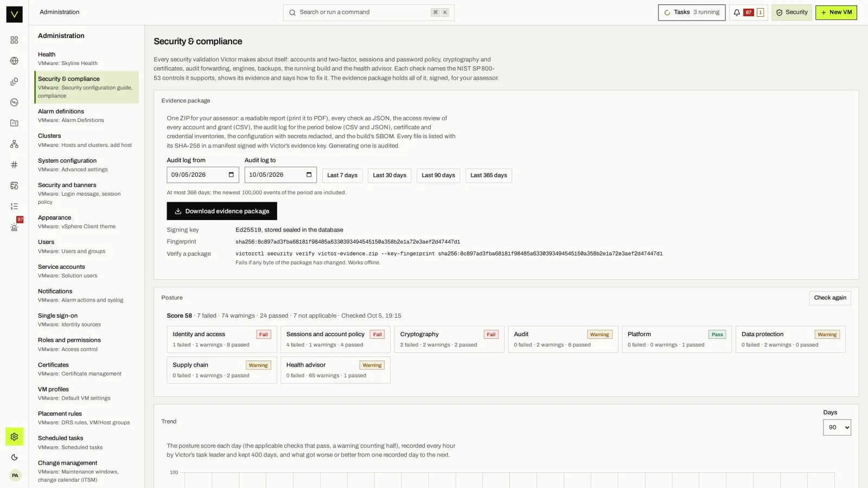Viewport: 868px width, 488px height.
Task: Select Last 365 days range
Action: 489,176
